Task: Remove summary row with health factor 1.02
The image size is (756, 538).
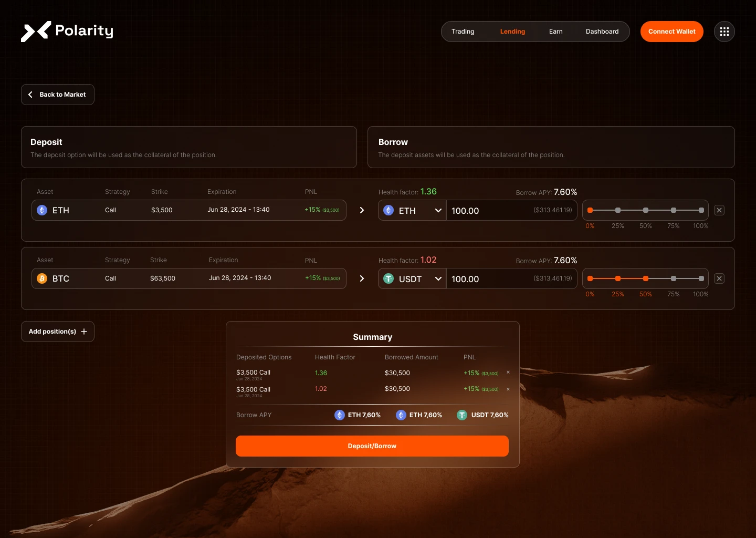Action: click(x=508, y=389)
